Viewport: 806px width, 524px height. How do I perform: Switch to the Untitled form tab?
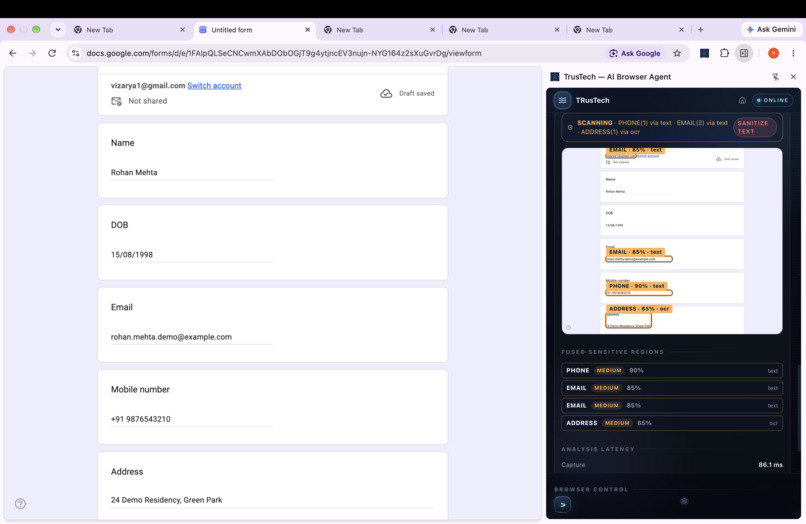point(255,30)
